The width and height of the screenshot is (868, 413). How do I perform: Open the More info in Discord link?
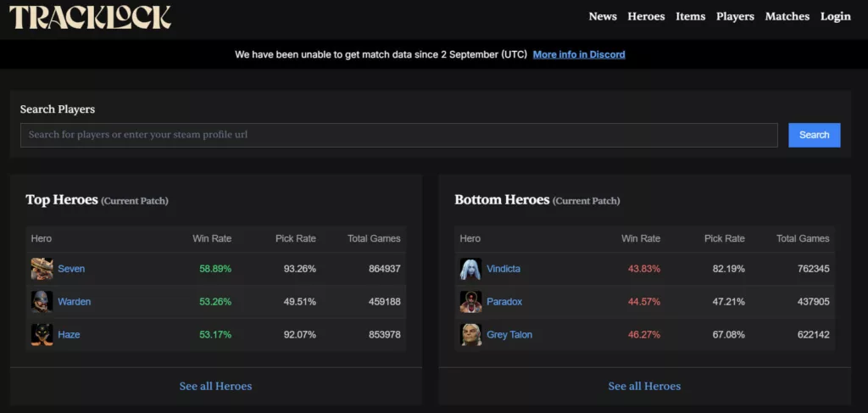pyautogui.click(x=579, y=54)
